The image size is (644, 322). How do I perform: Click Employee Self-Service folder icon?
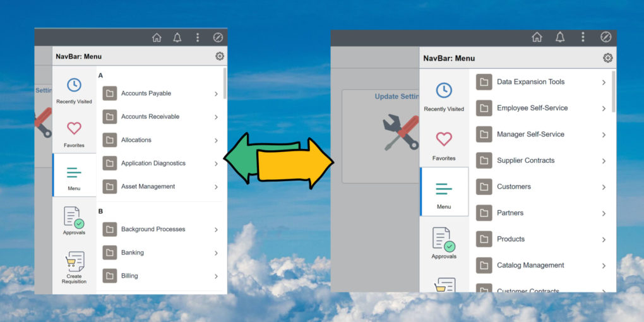point(484,109)
